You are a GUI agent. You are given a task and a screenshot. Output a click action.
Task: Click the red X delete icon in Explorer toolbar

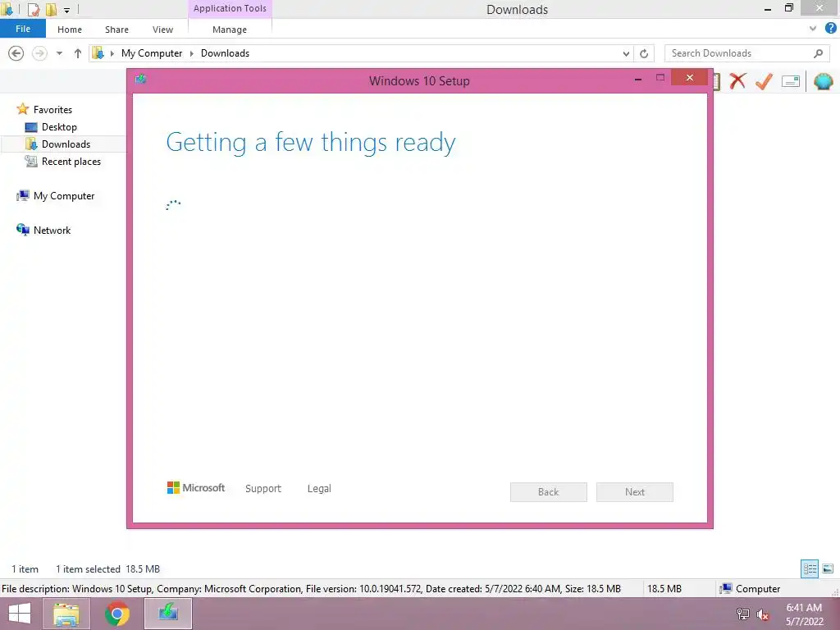point(737,81)
